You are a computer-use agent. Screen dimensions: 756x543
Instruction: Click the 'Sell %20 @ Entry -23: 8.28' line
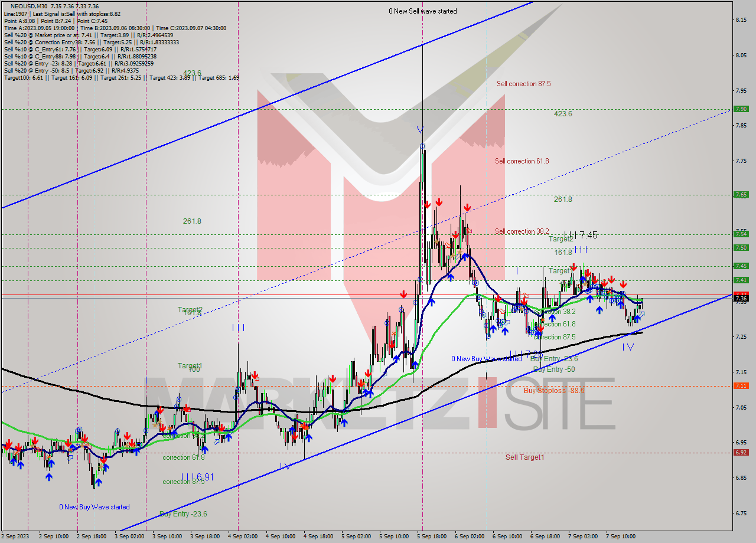pos(79,64)
